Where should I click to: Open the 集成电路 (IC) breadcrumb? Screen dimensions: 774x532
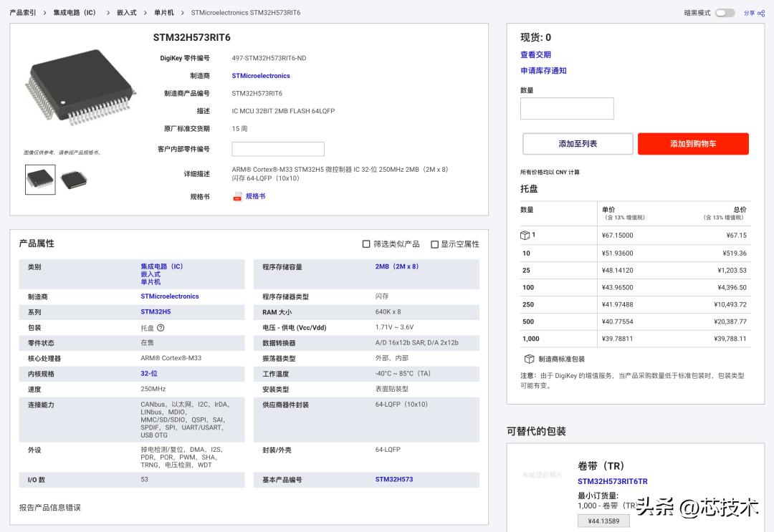(x=75, y=13)
